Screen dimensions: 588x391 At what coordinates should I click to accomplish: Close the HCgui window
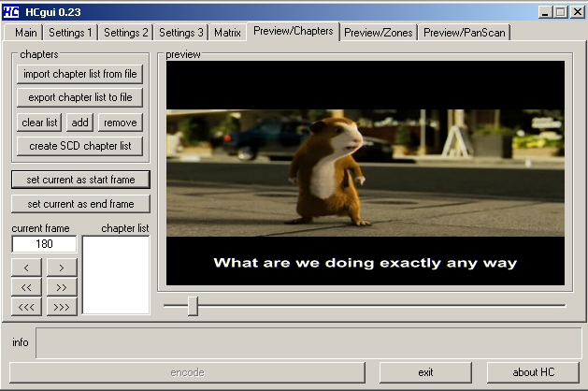tap(578, 12)
